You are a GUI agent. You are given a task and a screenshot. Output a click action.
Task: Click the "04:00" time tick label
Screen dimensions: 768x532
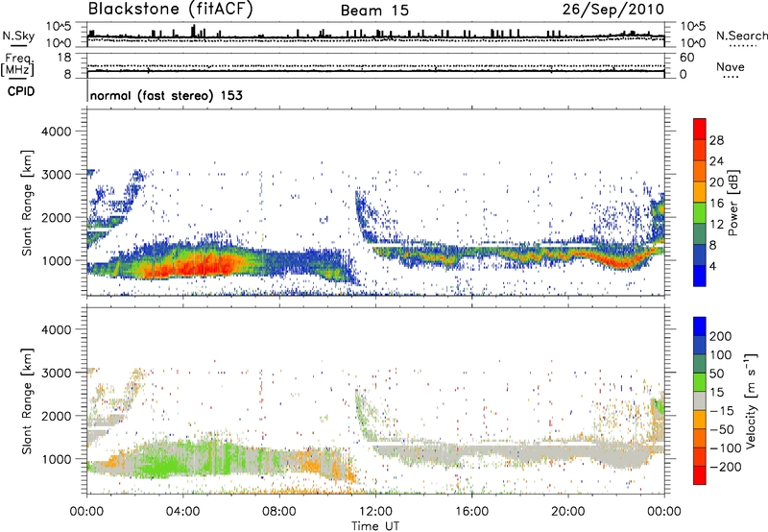[182, 512]
